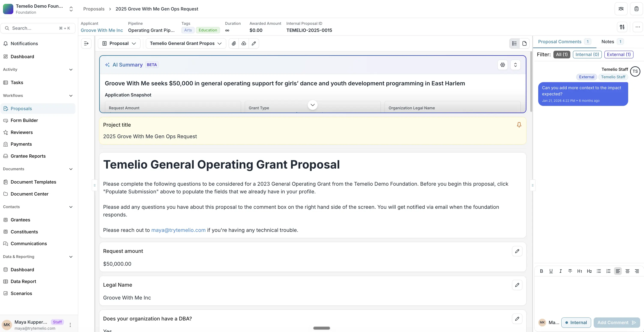Click the pencil edit icon in proposal toolbar
This screenshot has width=644, height=332.
[x=254, y=43]
